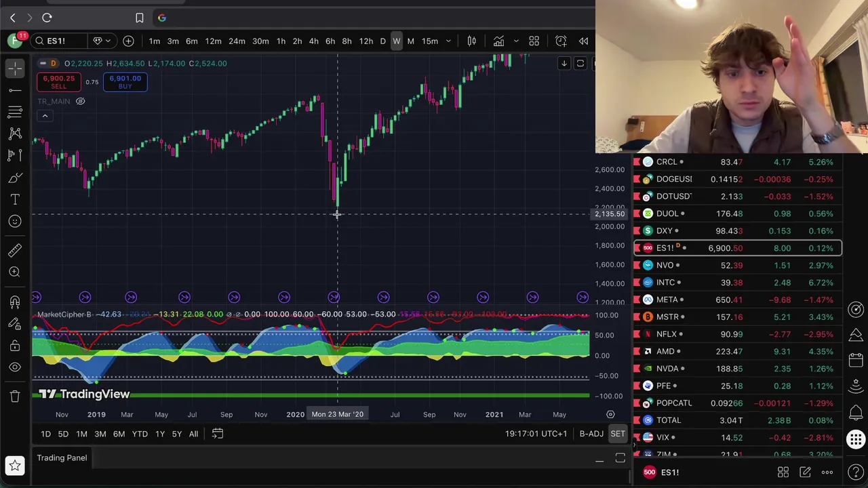Toggle TR_MAIN indicator visibility eye
The height and width of the screenshot is (488, 868).
[x=80, y=101]
